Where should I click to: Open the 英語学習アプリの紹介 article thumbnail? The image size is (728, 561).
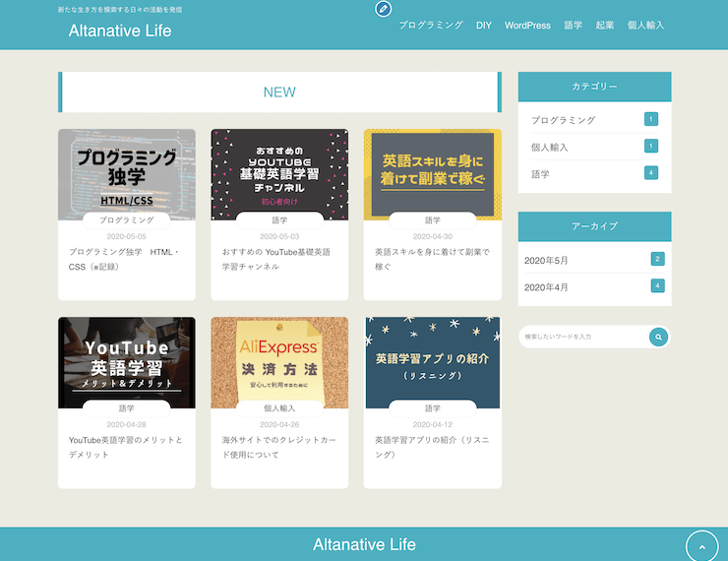coord(432,360)
